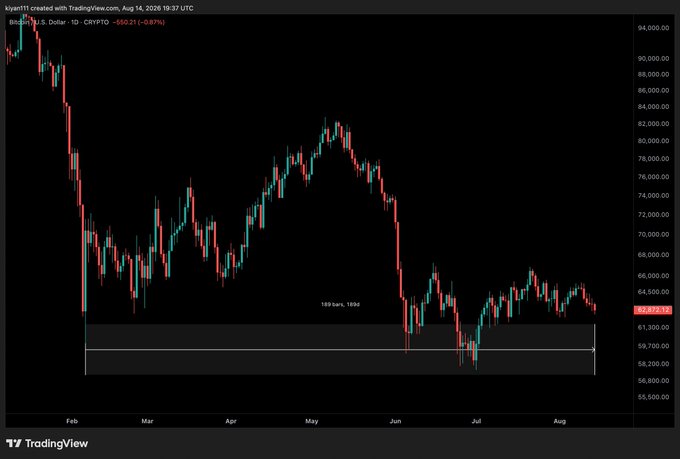Screen dimensions: 680x459
Task: Click the May label on time axis
Action: pos(312,421)
